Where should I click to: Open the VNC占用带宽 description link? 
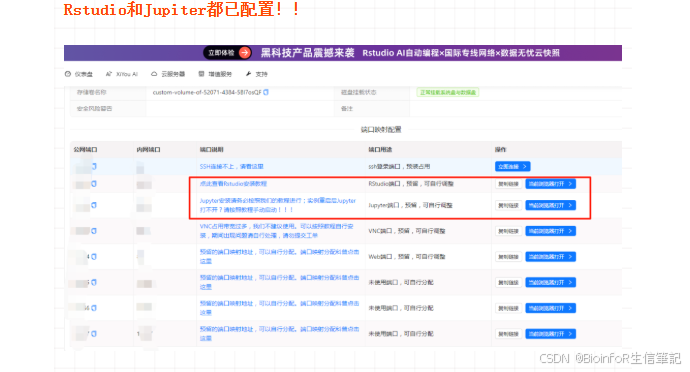pyautogui.click(x=277, y=231)
